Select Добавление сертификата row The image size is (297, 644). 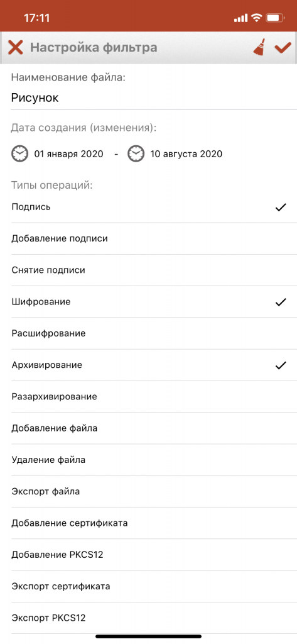[x=148, y=523]
